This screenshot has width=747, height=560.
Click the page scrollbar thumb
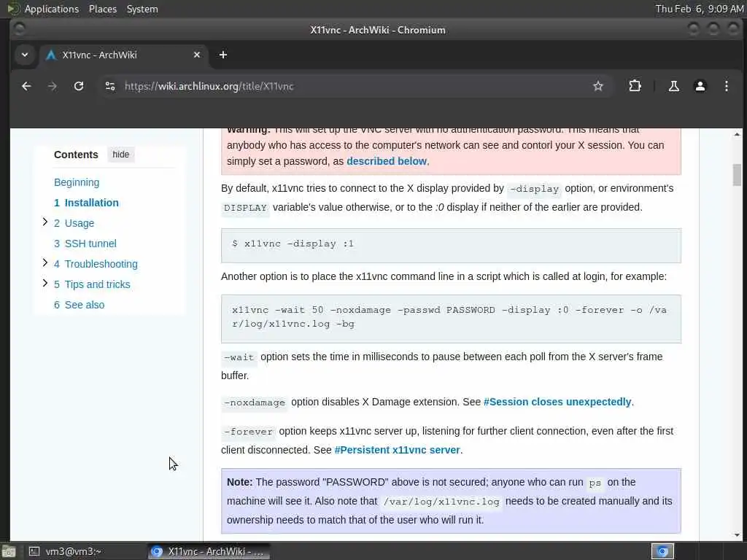pos(737,175)
